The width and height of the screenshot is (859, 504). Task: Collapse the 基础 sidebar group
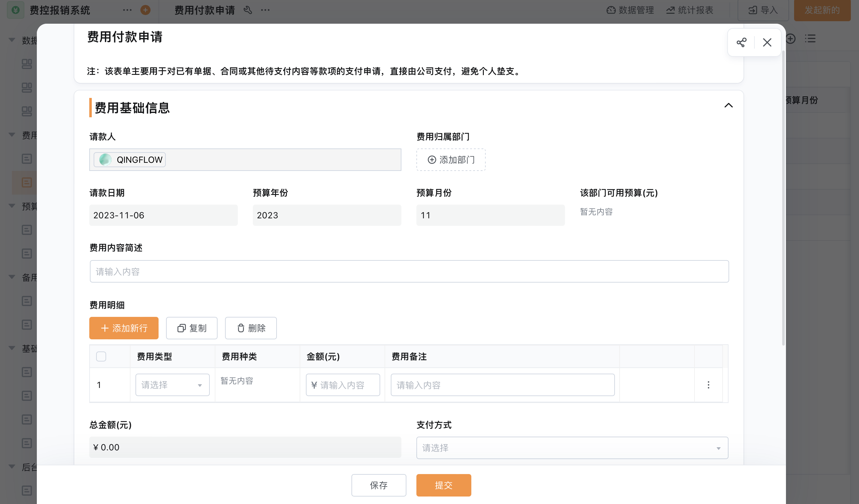(12, 348)
